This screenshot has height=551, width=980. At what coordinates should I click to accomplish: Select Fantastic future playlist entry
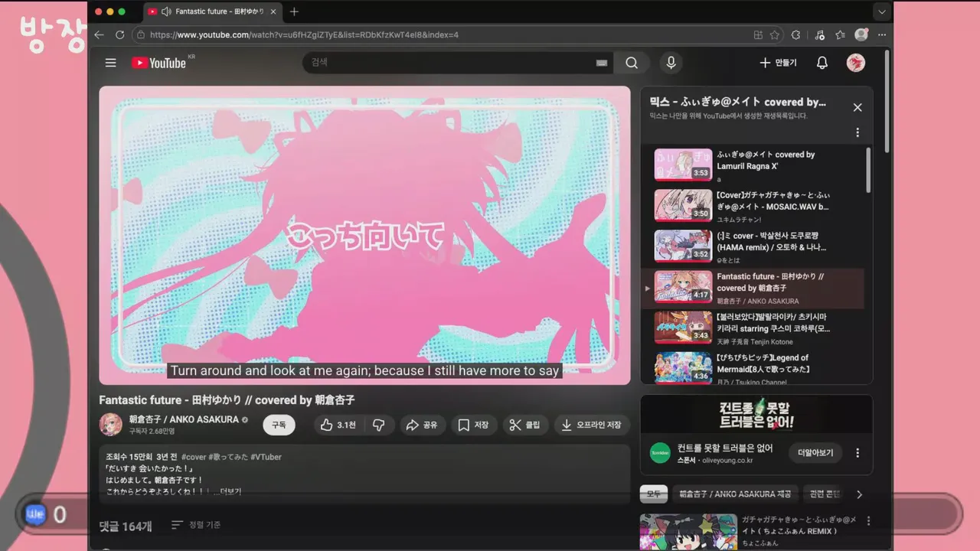[753, 287]
